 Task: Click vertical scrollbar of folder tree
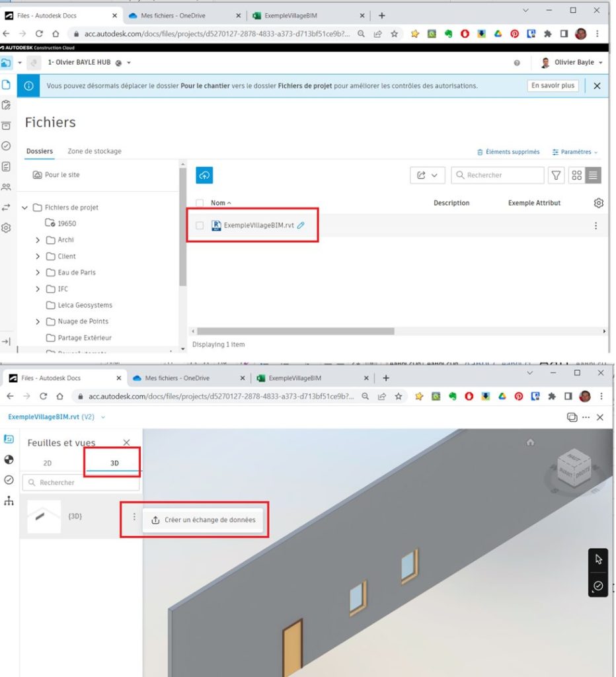point(182,227)
